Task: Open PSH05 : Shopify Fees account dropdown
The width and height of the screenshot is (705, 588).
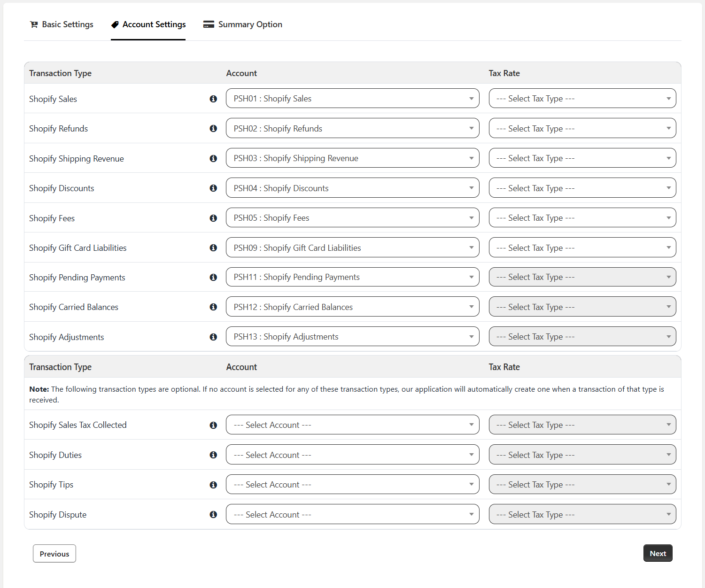Action: click(x=352, y=217)
